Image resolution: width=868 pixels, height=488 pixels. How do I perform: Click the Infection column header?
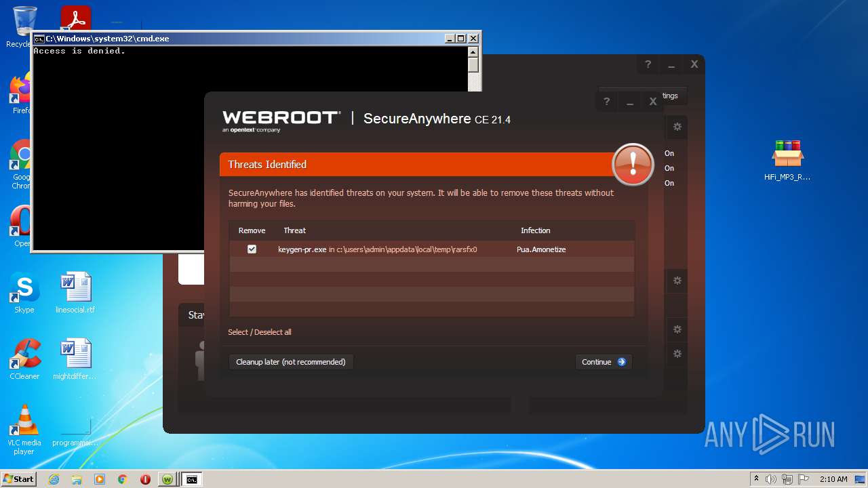click(x=536, y=230)
